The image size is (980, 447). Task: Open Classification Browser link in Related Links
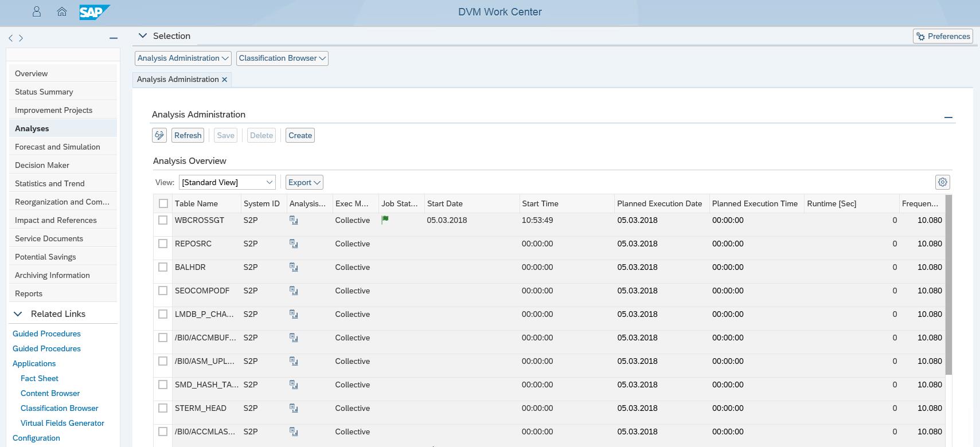point(60,408)
